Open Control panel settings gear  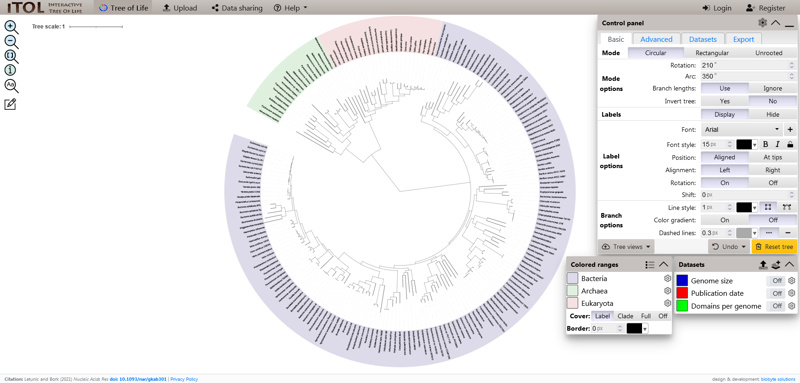pyautogui.click(x=762, y=22)
